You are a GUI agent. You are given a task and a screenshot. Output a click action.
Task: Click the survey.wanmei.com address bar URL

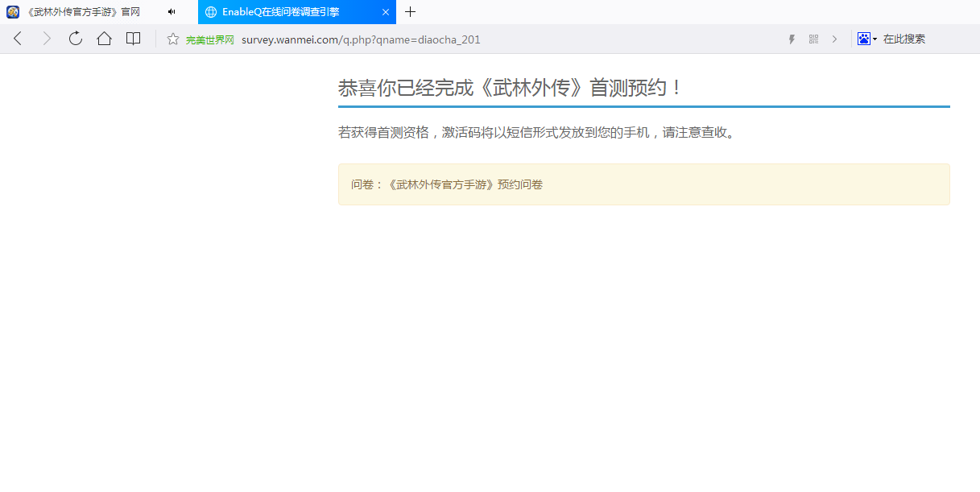(x=361, y=39)
